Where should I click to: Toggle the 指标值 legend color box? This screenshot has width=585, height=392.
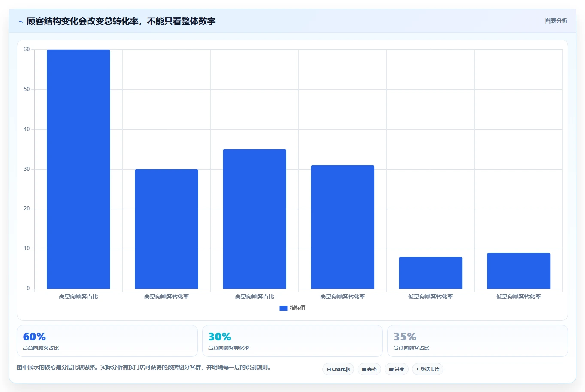283,308
